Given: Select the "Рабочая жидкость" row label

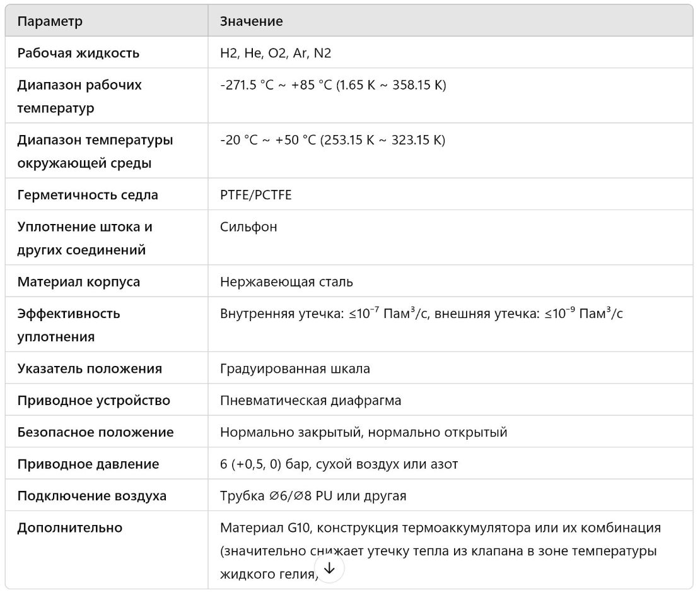Looking at the screenshot, I should point(78,53).
